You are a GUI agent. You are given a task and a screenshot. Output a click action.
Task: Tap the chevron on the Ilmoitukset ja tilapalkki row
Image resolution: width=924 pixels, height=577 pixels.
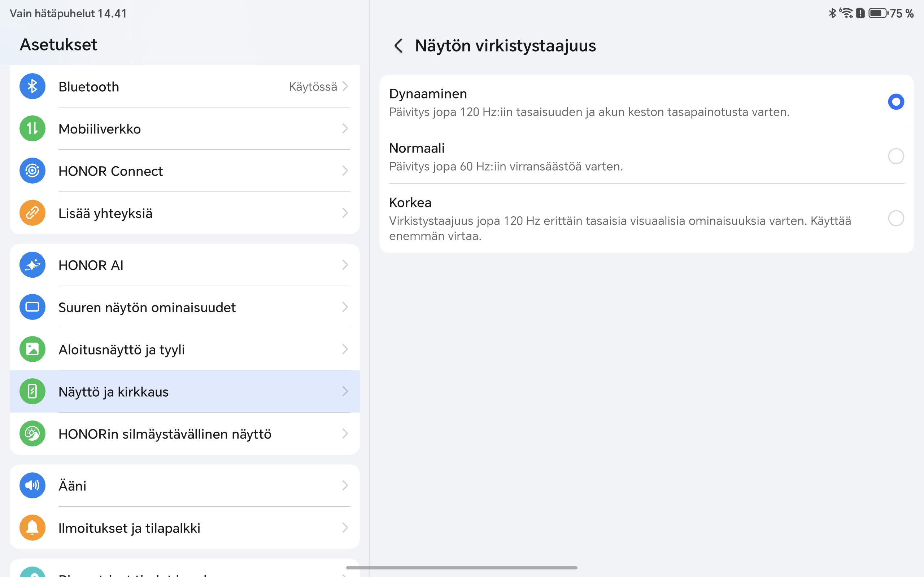coord(345,528)
